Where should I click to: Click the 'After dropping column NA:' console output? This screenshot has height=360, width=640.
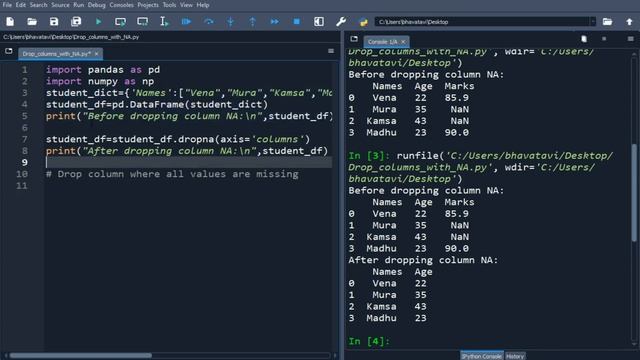point(423,260)
